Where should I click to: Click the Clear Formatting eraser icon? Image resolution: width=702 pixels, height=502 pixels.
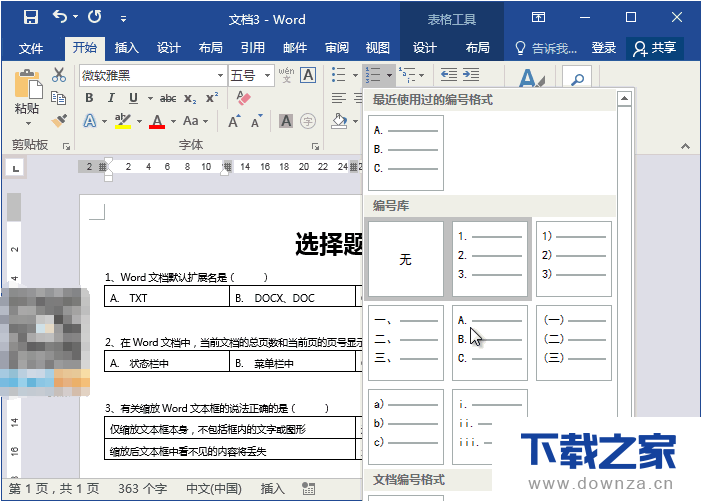point(243,98)
